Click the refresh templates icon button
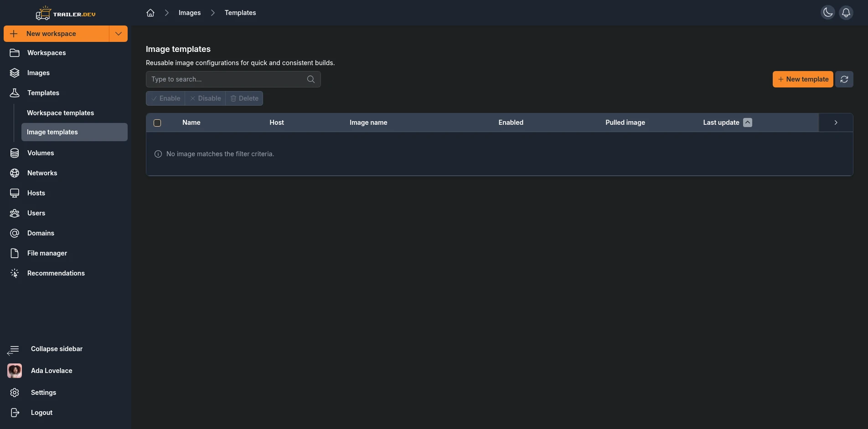868x429 pixels. click(x=844, y=79)
